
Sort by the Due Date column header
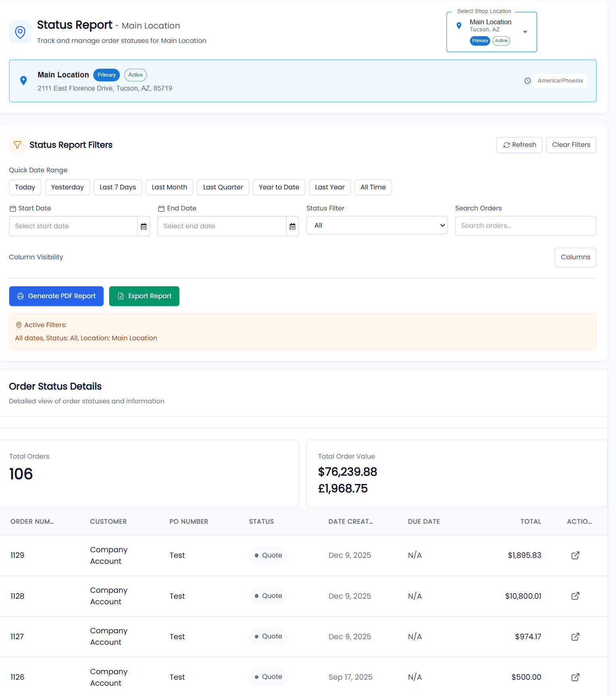pyautogui.click(x=424, y=522)
